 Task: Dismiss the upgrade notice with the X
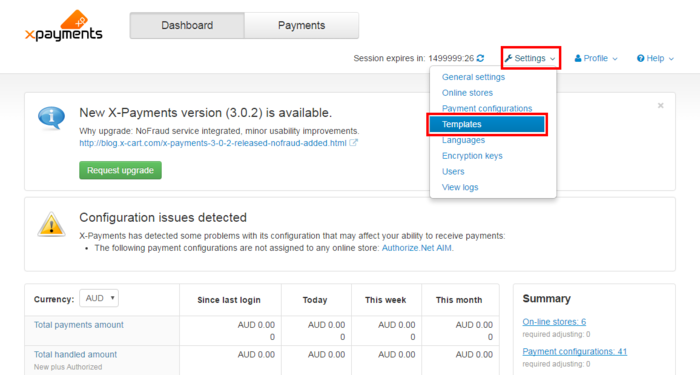tap(661, 105)
